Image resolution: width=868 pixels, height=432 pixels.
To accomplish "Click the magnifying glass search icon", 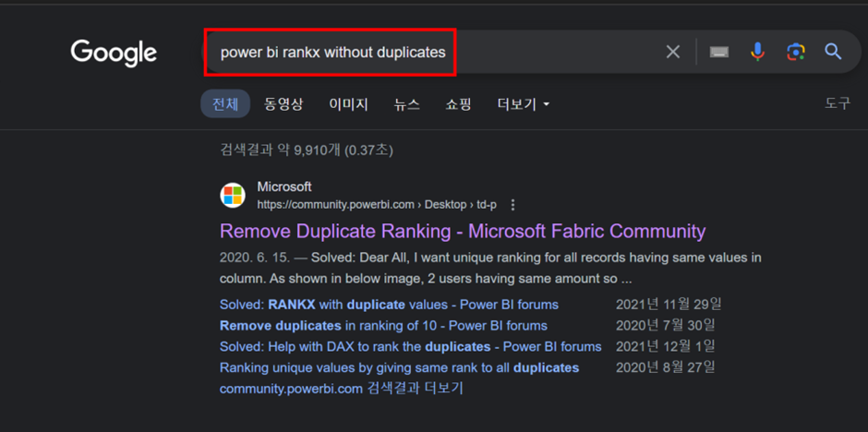I will pyautogui.click(x=833, y=52).
